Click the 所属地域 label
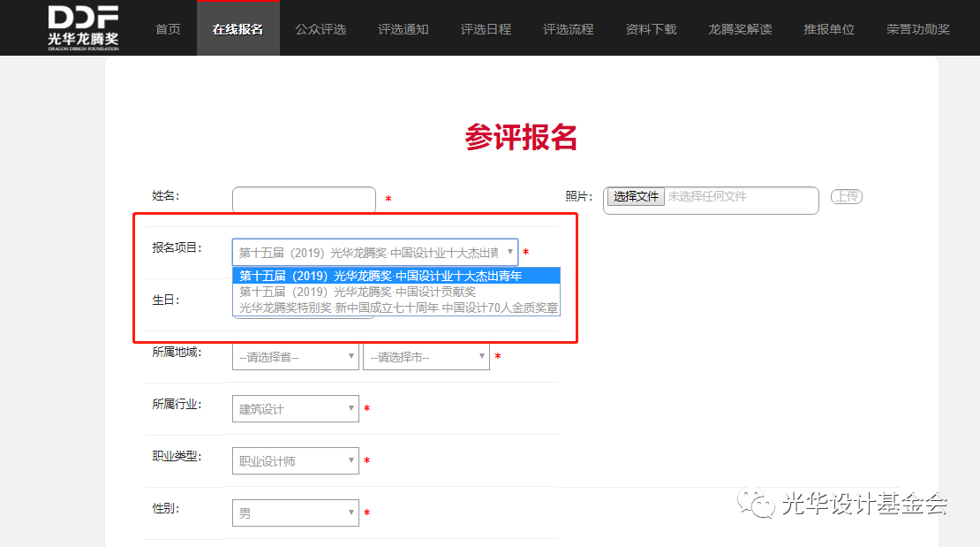The width and height of the screenshot is (980, 547). tap(177, 353)
